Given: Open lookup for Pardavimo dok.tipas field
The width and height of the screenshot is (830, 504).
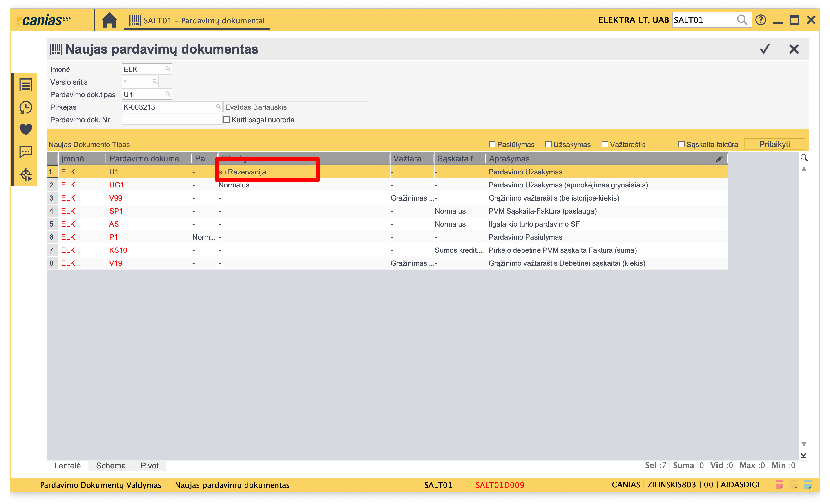Looking at the screenshot, I should click(x=168, y=94).
